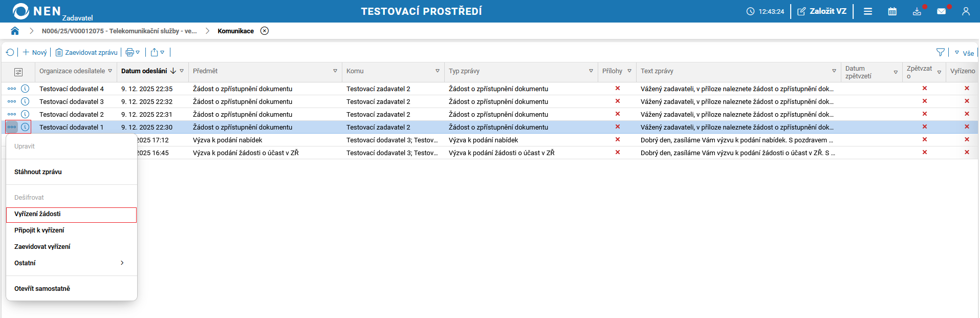Click the filter funnel icon
Viewport: 980px width, 318px height.
click(941, 52)
